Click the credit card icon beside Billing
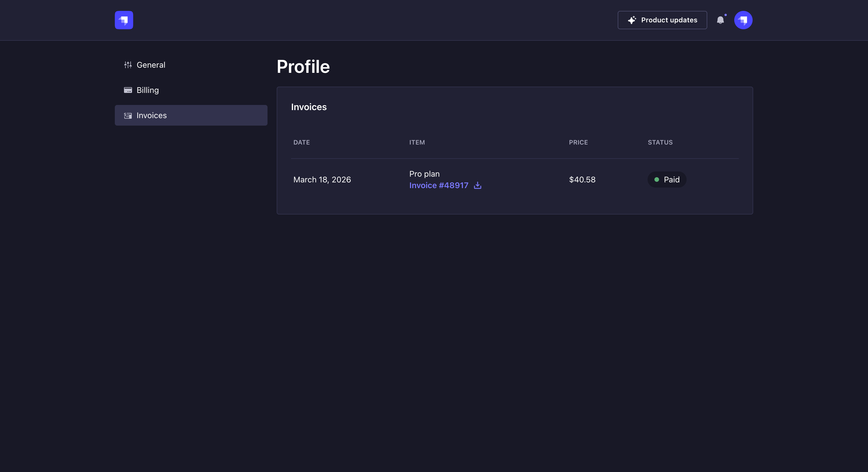Image resolution: width=868 pixels, height=472 pixels. point(128,90)
